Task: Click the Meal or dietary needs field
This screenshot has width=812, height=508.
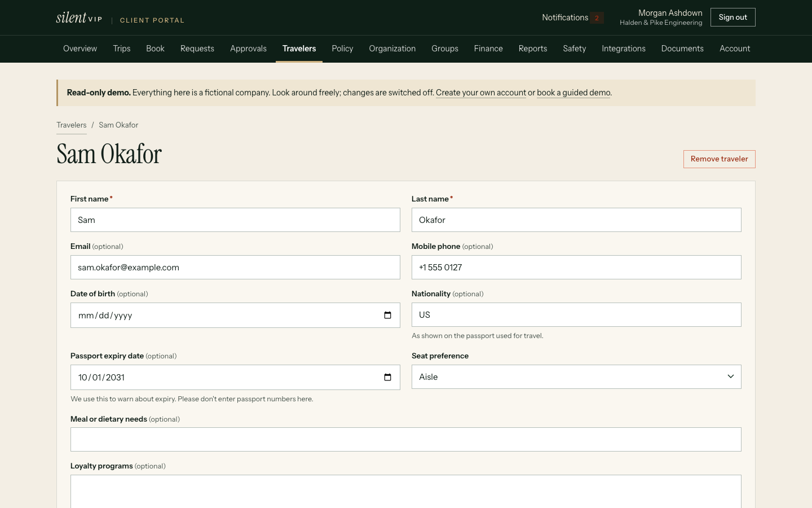Action: (406, 440)
